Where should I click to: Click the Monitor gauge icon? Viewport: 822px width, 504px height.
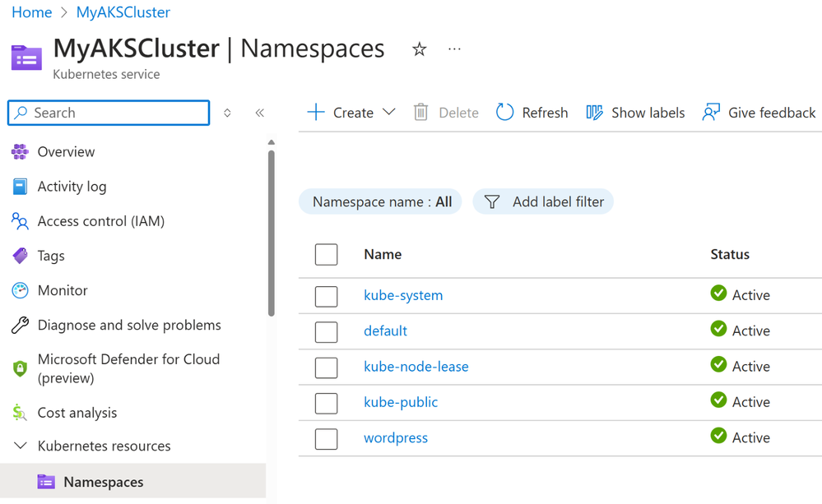[20, 290]
